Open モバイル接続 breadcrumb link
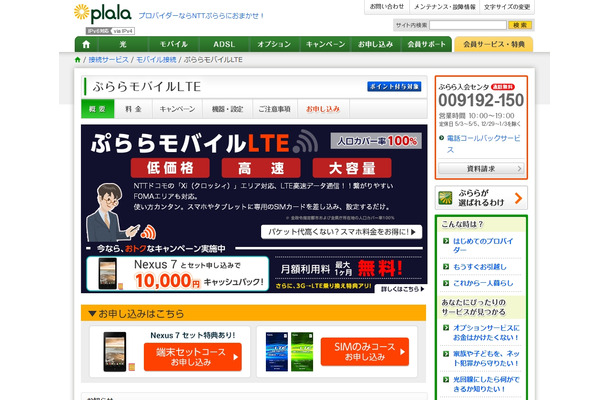This screenshot has height=400, width=610. tap(156, 60)
